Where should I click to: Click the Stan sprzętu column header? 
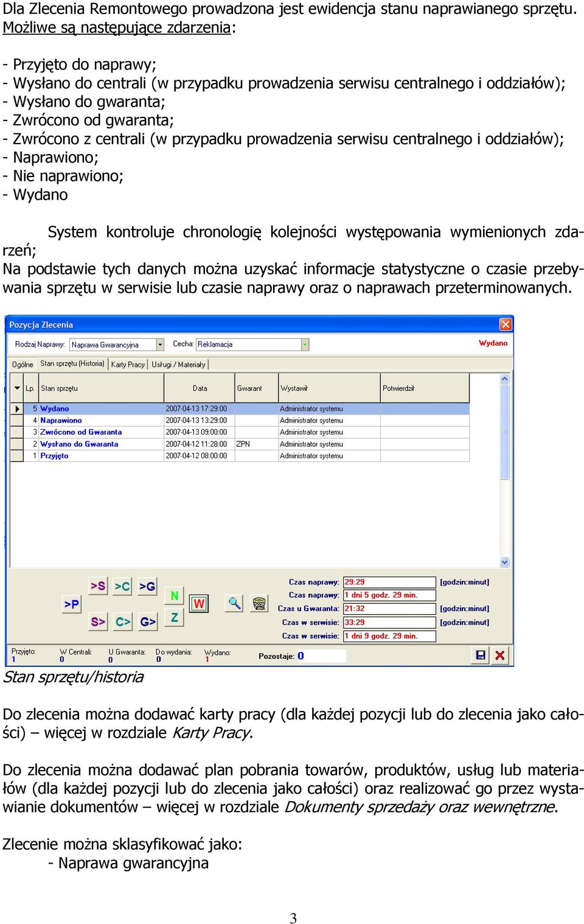pyautogui.click(x=102, y=388)
